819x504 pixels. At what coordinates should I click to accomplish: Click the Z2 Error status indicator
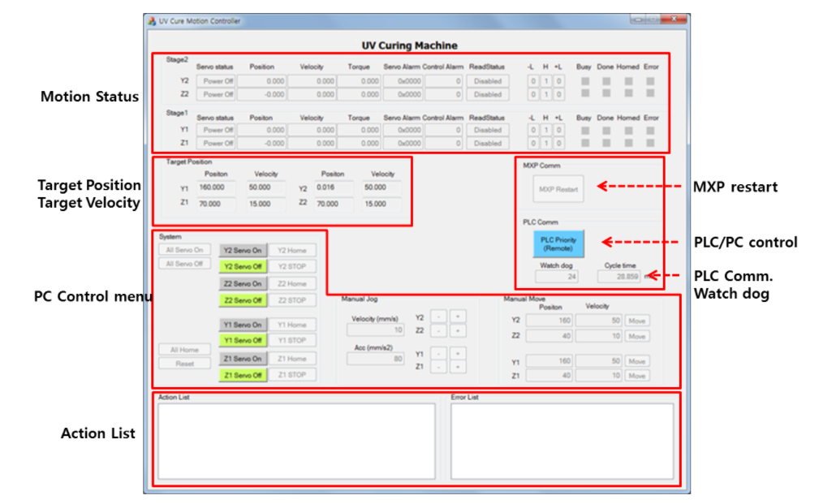650,94
